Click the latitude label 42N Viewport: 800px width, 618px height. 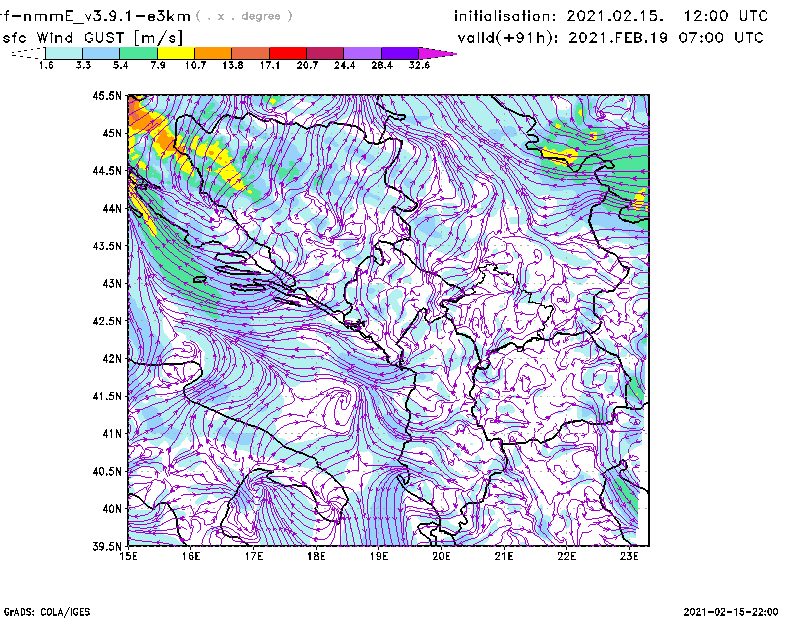(x=112, y=359)
